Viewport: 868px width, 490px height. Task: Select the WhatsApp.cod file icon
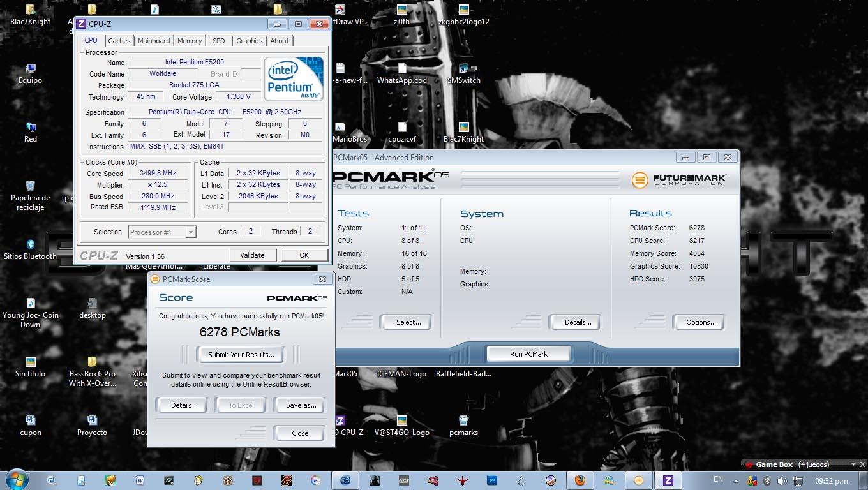(401, 73)
